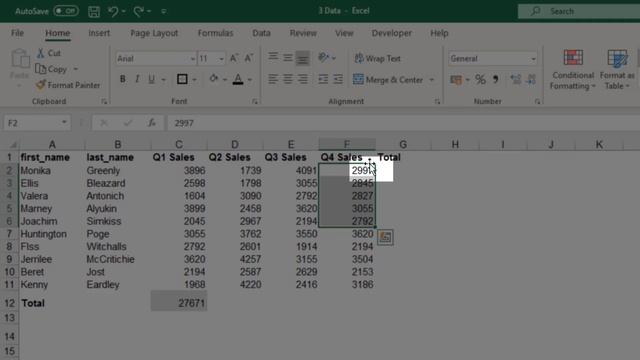Toggle AutoSave switch
Image resolution: width=640 pixels, height=360 pixels.
click(x=66, y=11)
